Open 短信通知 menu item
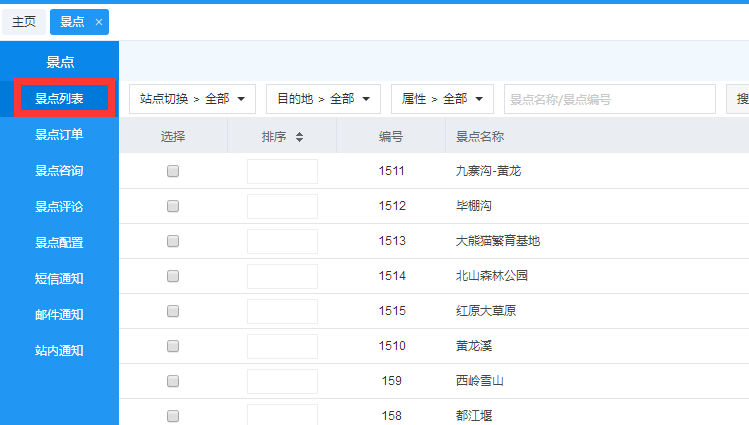 point(59,279)
